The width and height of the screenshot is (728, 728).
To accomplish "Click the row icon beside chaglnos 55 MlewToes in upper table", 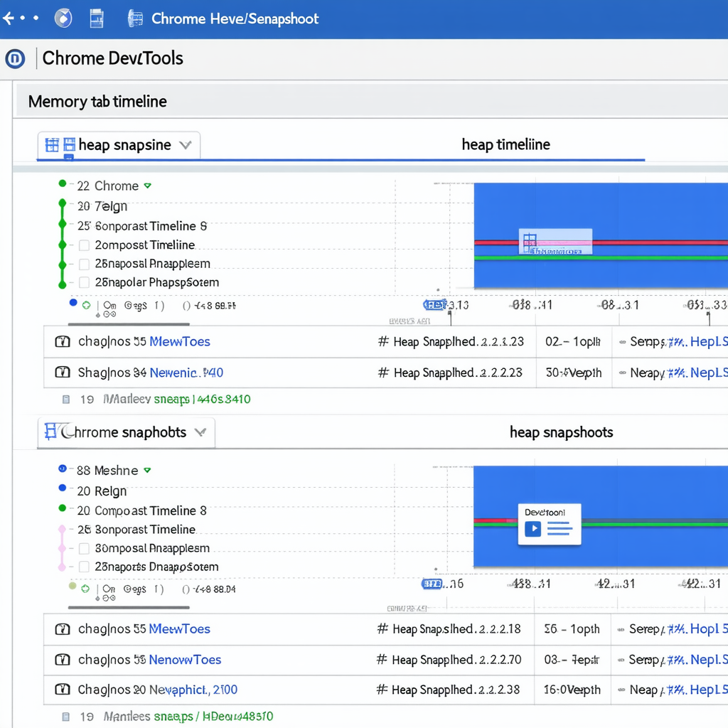I will coord(63,342).
